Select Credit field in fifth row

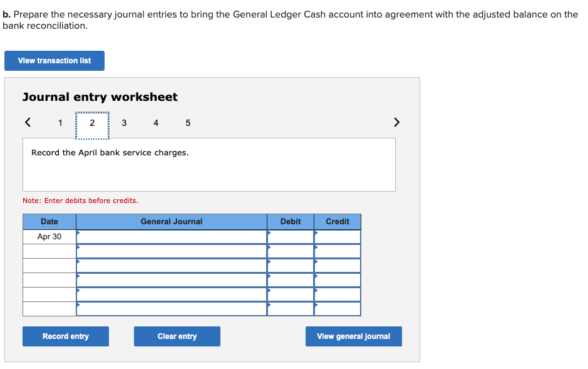pyautogui.click(x=338, y=294)
